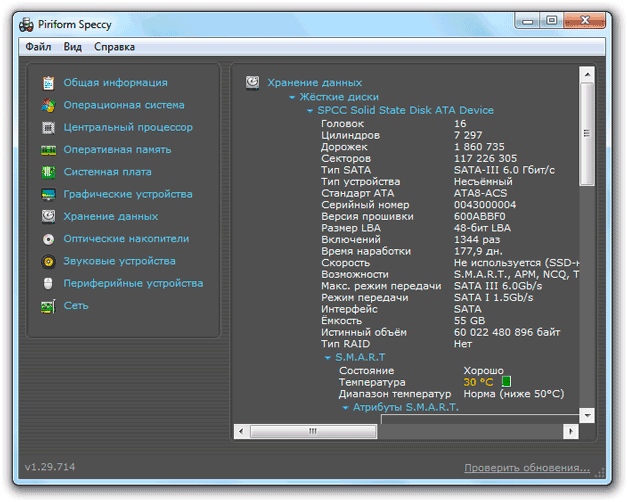Collapse the S.M.A.R.T section
The image size is (628, 502).
[328, 357]
